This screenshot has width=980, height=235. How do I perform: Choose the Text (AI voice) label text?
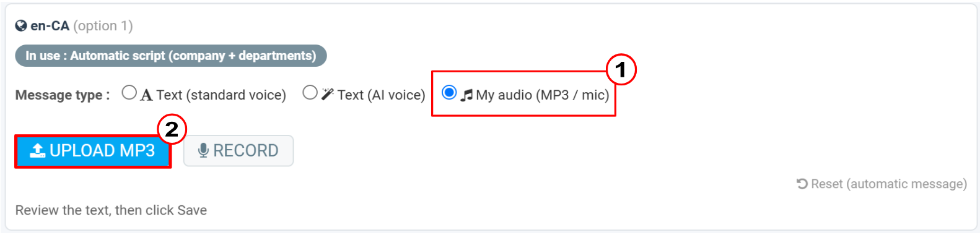pos(381,95)
